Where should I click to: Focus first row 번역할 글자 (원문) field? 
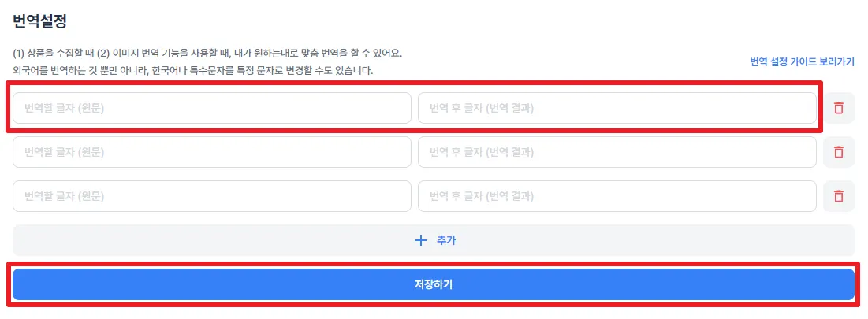211,108
